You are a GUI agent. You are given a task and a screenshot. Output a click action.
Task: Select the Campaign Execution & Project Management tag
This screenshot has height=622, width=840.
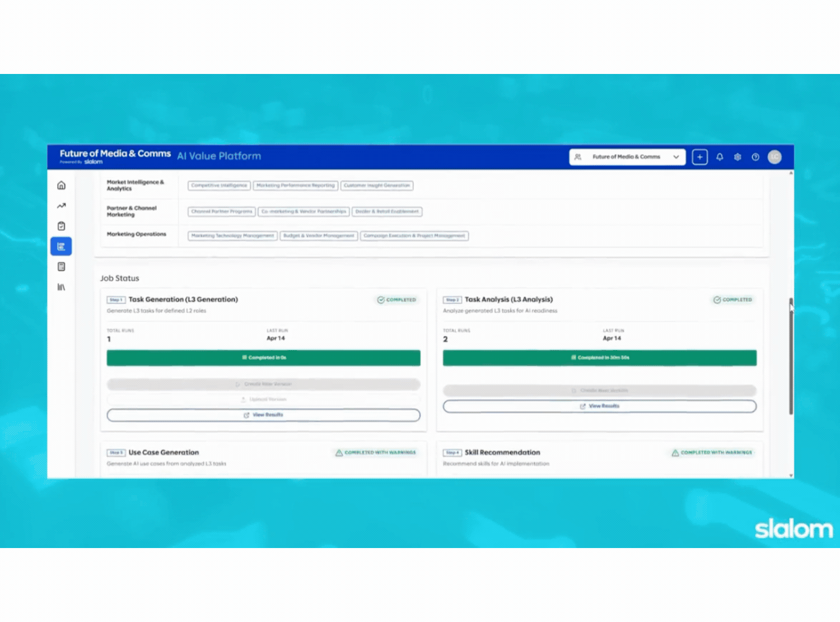[x=414, y=236]
